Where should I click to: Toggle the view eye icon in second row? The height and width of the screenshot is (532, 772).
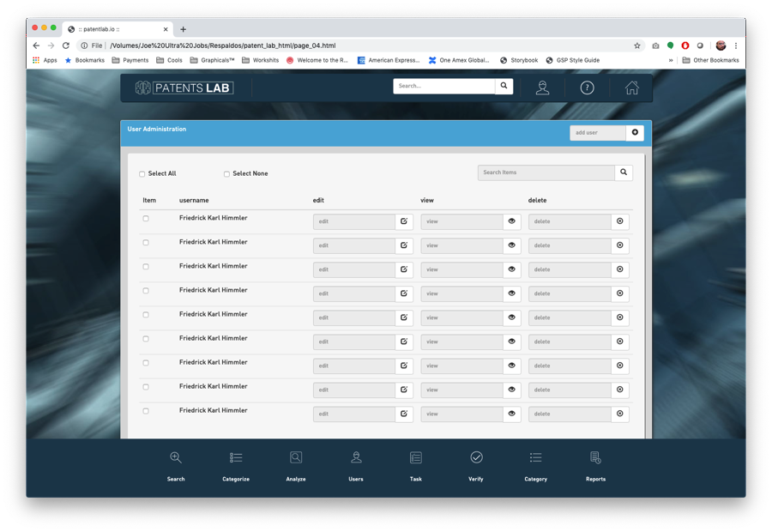[511, 245]
